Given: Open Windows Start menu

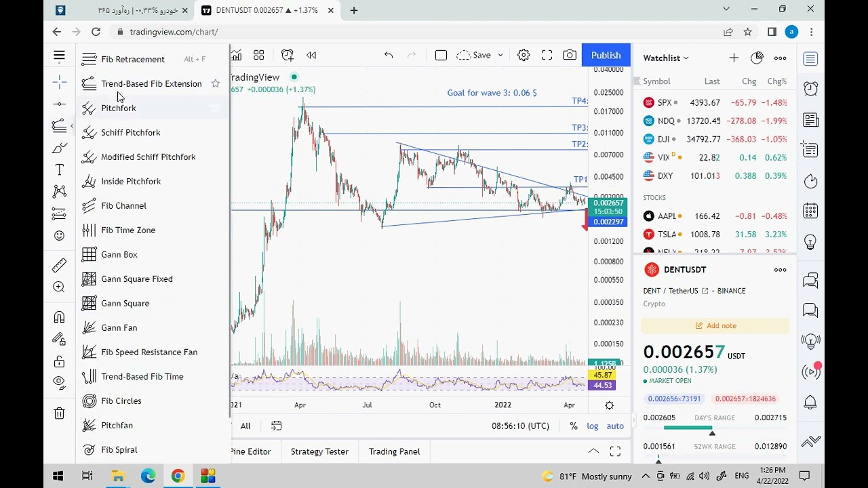Looking at the screenshot, I should (x=58, y=476).
